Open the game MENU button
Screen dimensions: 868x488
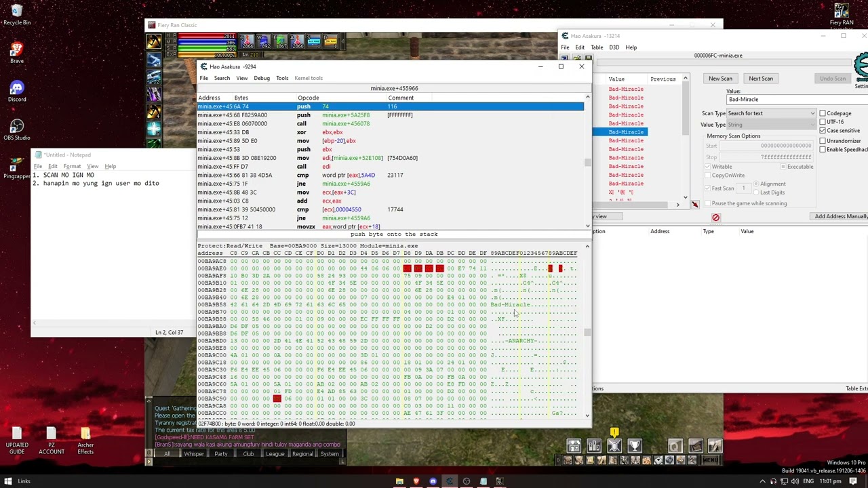tap(710, 460)
